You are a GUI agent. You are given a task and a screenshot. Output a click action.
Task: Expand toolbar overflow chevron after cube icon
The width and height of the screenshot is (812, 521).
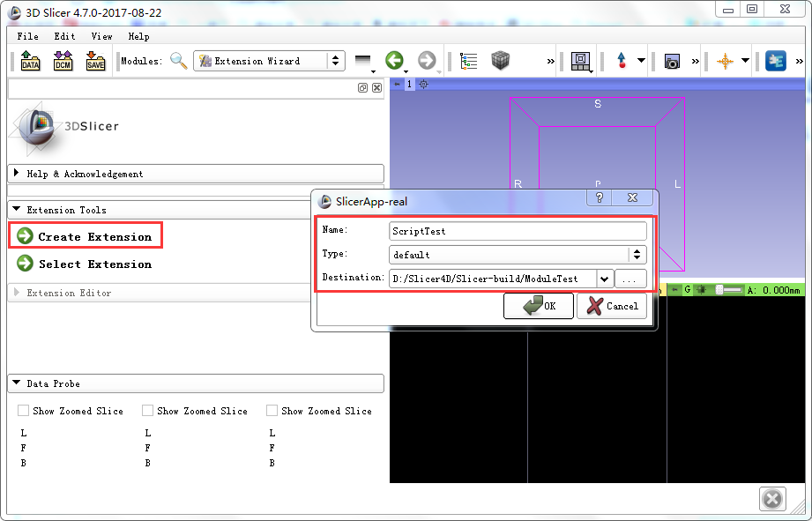550,62
